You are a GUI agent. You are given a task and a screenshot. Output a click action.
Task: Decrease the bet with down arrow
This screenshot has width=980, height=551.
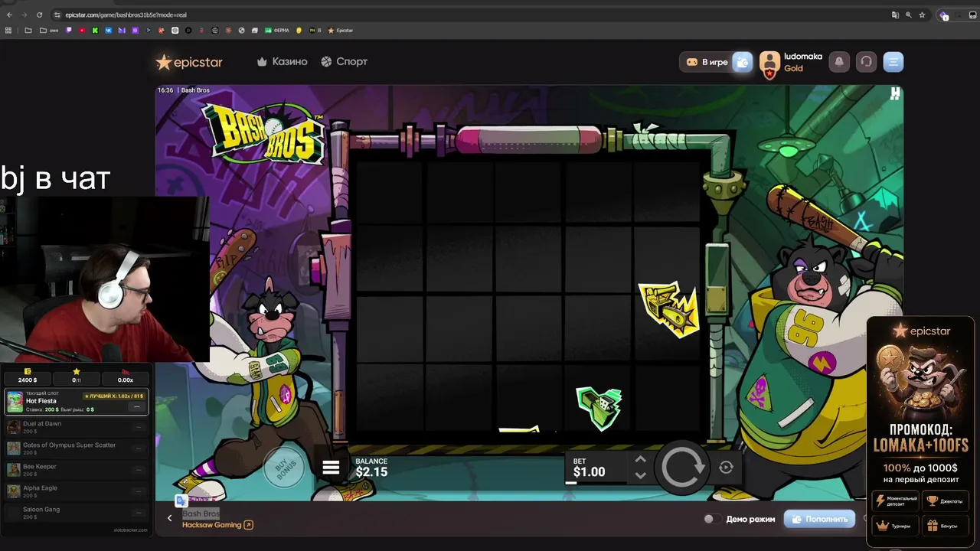[640, 475]
